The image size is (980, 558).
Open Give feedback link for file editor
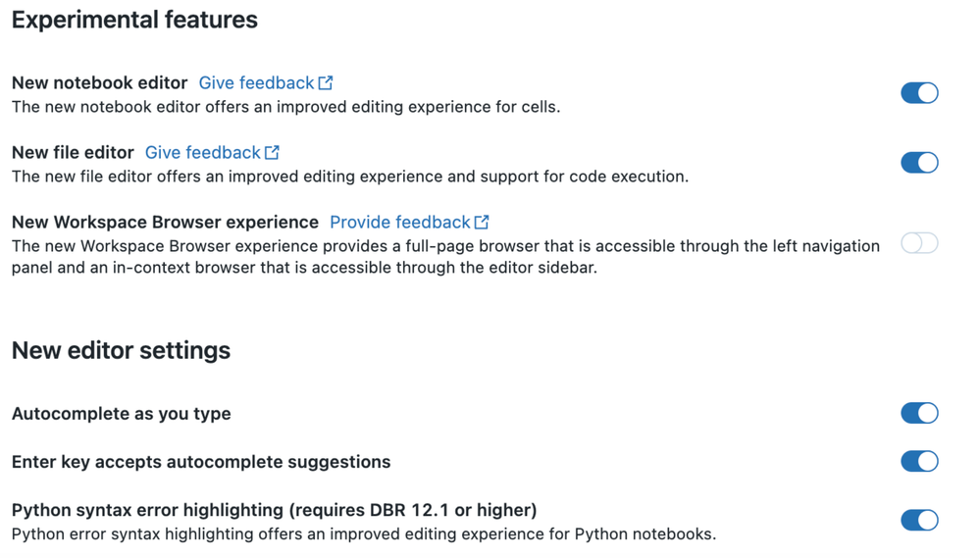pos(202,153)
